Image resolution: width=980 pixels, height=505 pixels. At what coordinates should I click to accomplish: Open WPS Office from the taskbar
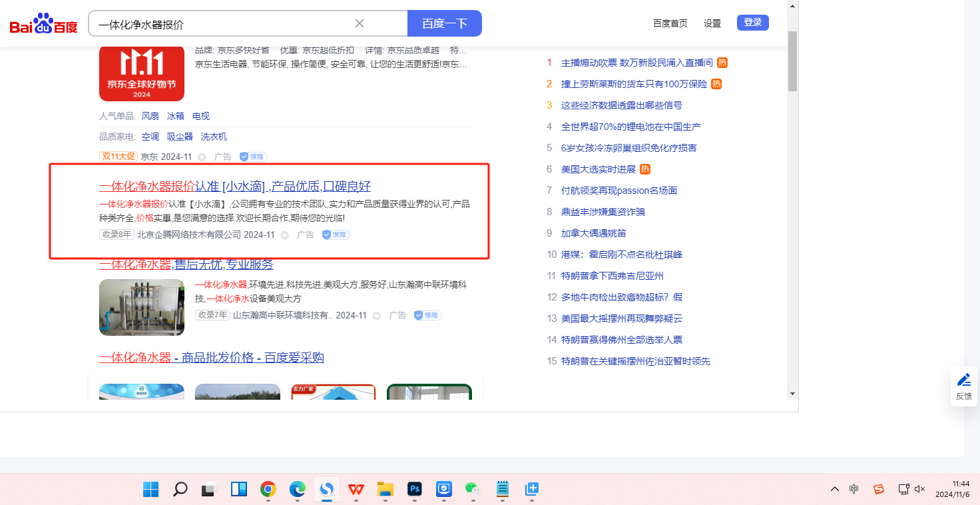point(356,490)
